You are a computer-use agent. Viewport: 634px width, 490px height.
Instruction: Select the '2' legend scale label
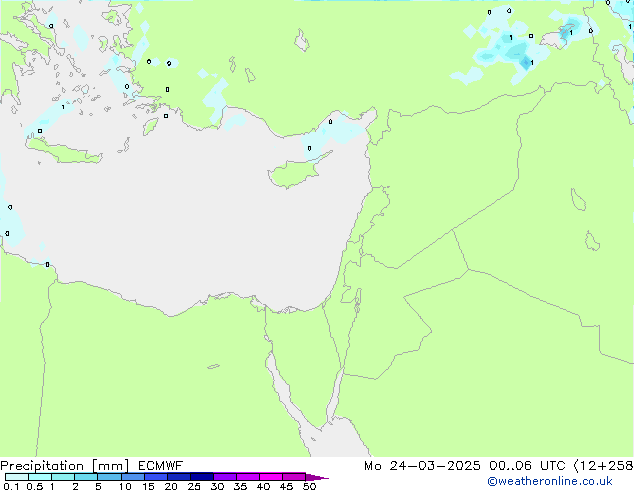pyautogui.click(x=75, y=486)
